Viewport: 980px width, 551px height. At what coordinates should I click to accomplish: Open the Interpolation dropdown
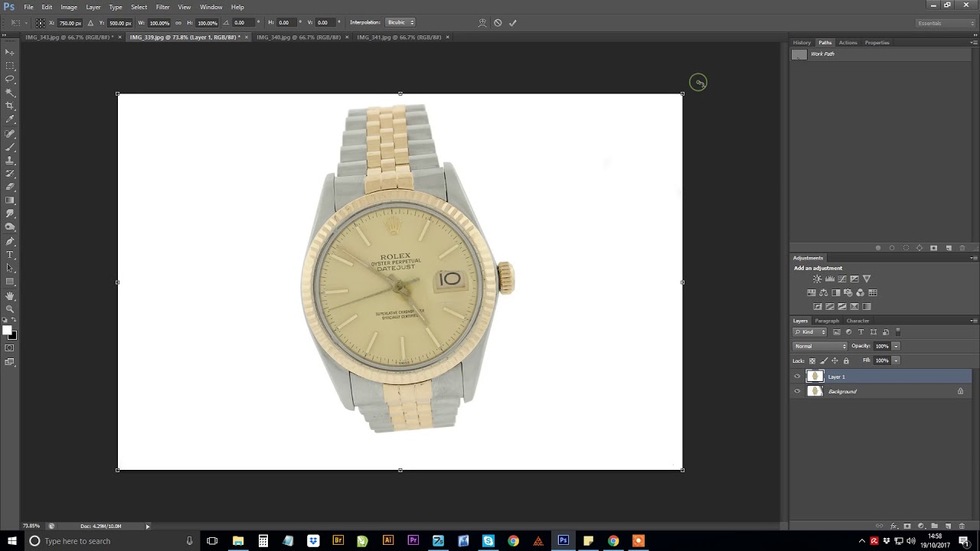pos(400,23)
